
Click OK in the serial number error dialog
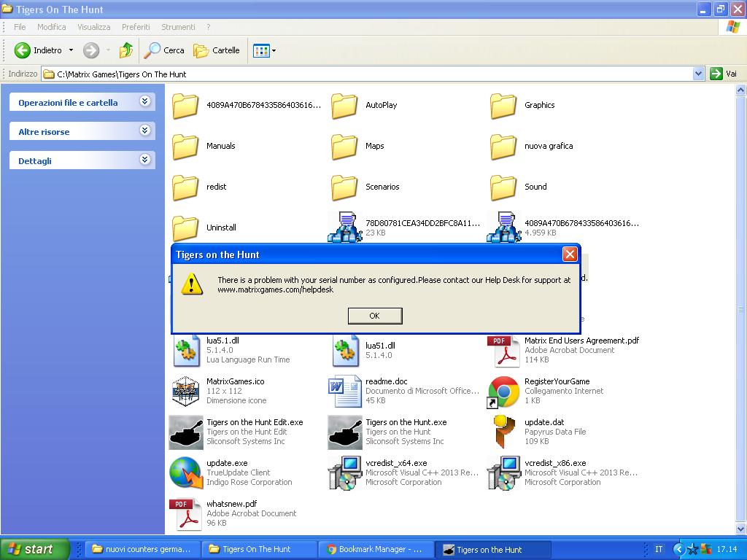pos(375,316)
